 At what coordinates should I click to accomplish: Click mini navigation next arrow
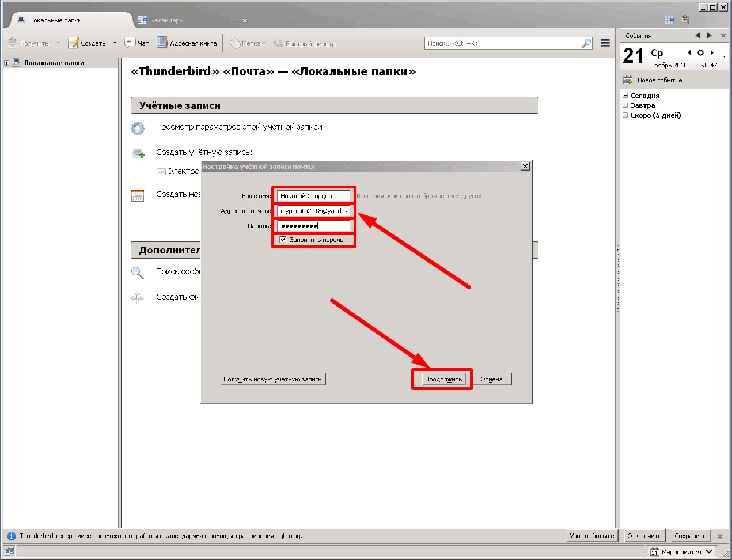(x=712, y=52)
